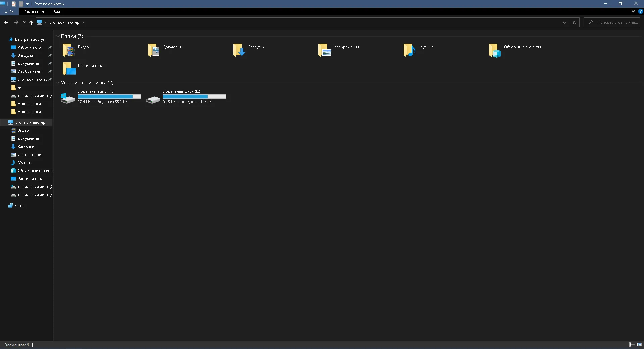Image resolution: width=644 pixels, height=349 pixels.
Task: Collapse the Папки (7) group
Action: tap(58, 36)
